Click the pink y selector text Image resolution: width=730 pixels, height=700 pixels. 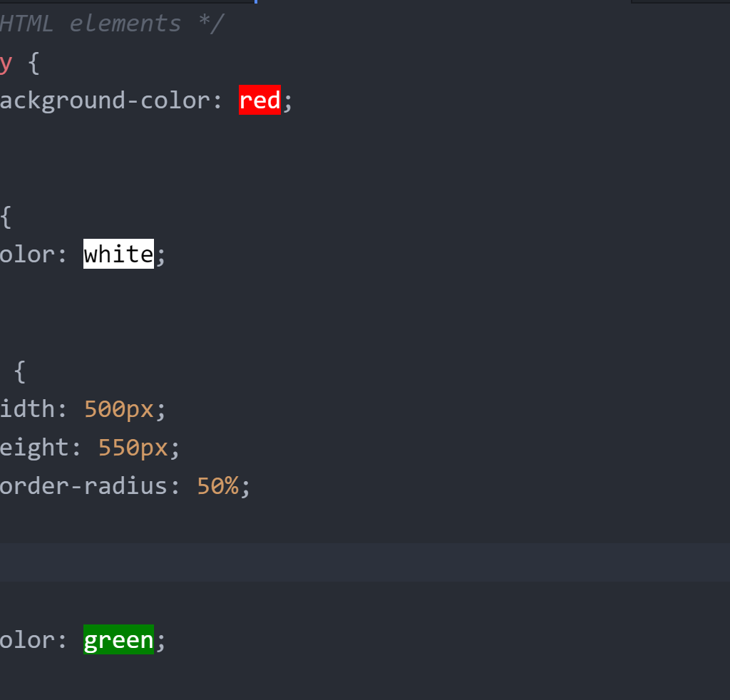(6, 63)
